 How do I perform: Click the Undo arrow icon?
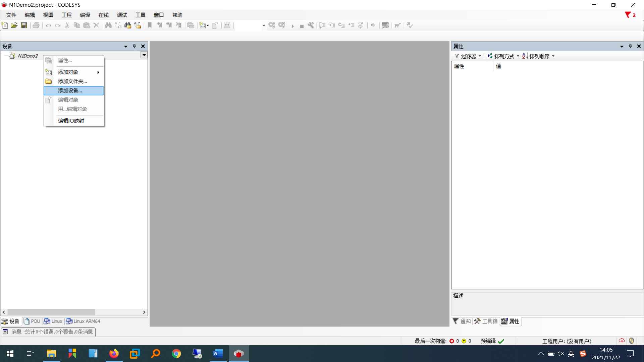pos(48,25)
